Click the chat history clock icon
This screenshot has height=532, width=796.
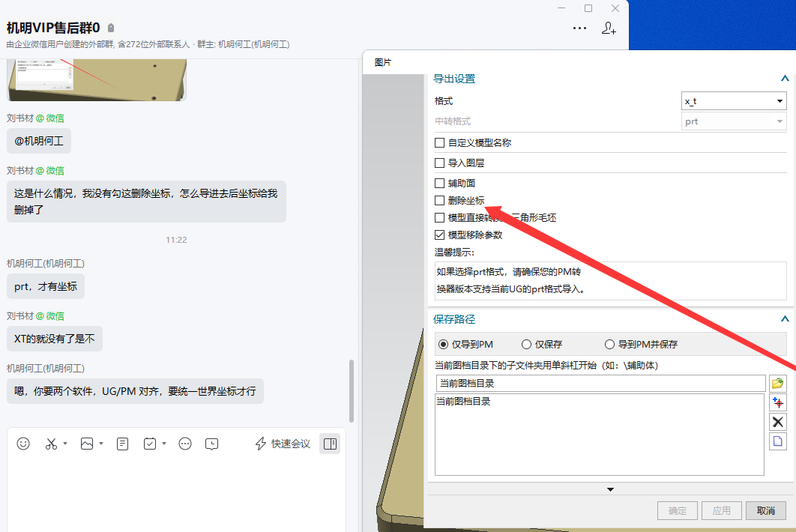(211, 444)
